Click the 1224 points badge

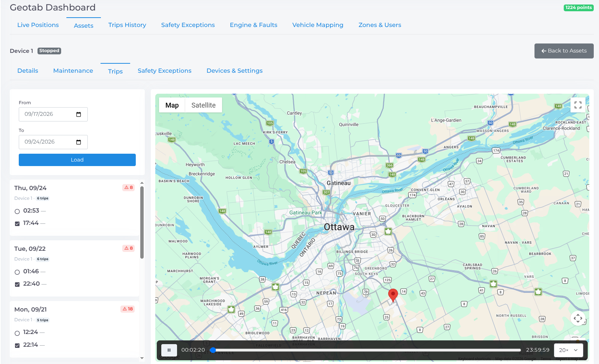pos(578,7)
